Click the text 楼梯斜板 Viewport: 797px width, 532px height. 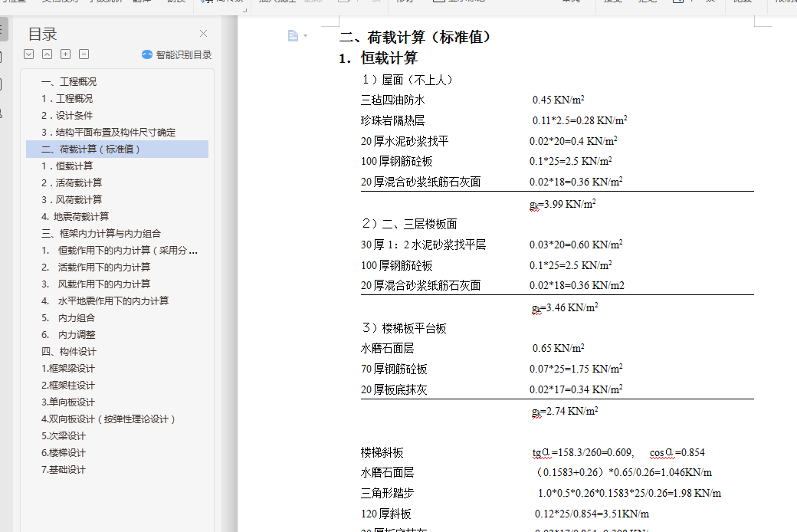(382, 452)
